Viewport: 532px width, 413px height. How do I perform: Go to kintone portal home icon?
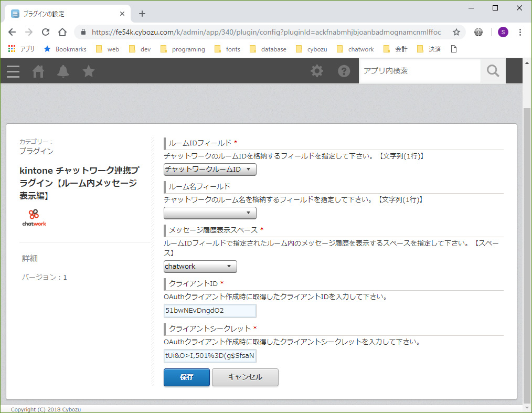tap(38, 71)
